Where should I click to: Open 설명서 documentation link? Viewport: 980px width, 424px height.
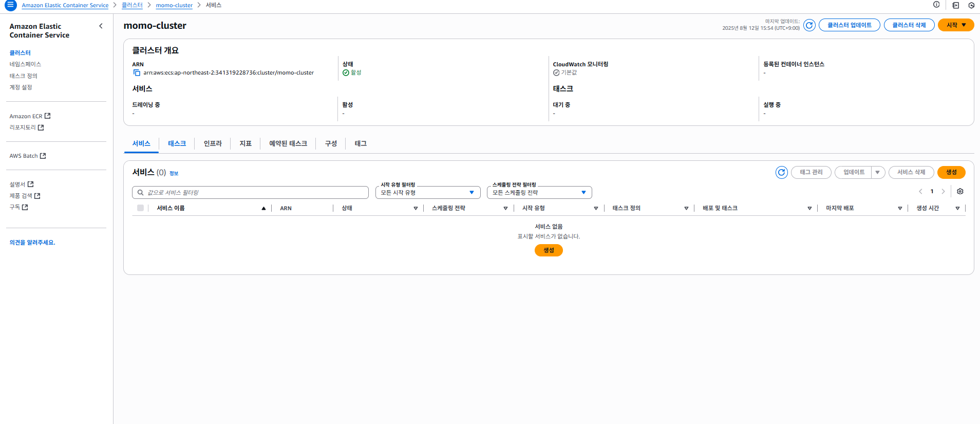[x=22, y=184]
